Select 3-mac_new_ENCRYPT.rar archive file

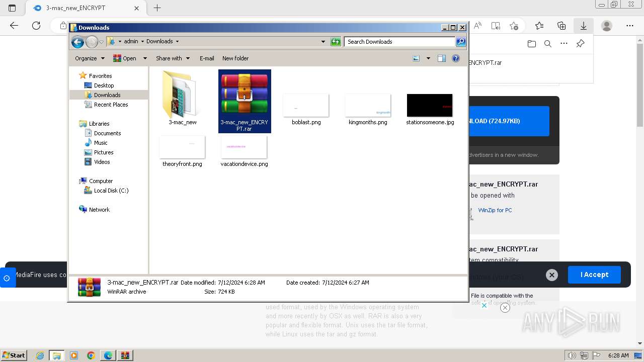pos(245,101)
